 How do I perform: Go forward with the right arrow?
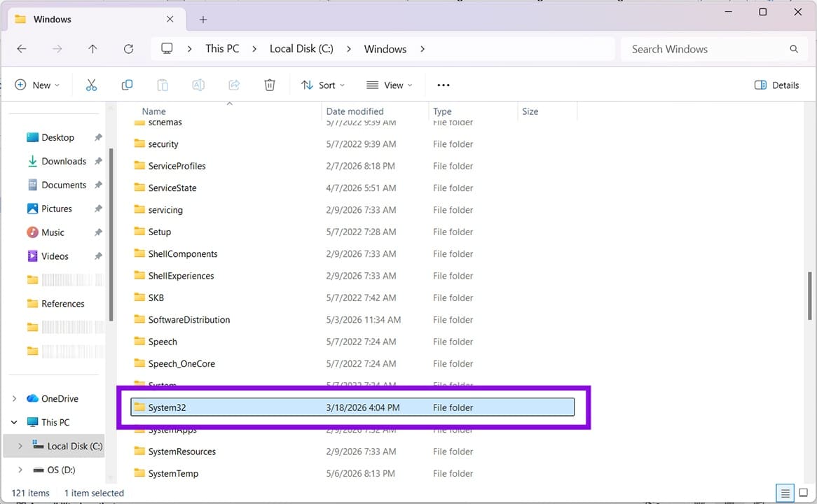click(x=57, y=49)
